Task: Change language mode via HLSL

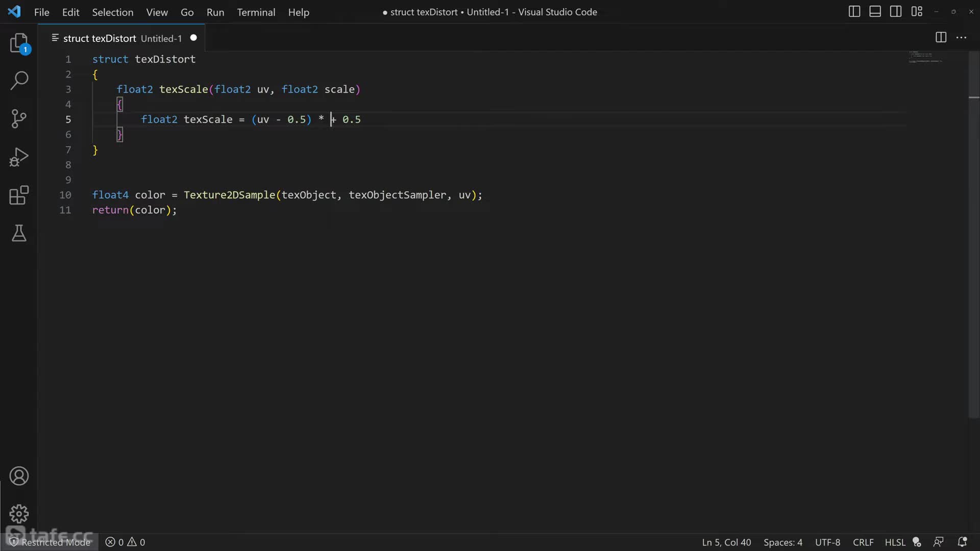Action: click(895, 542)
